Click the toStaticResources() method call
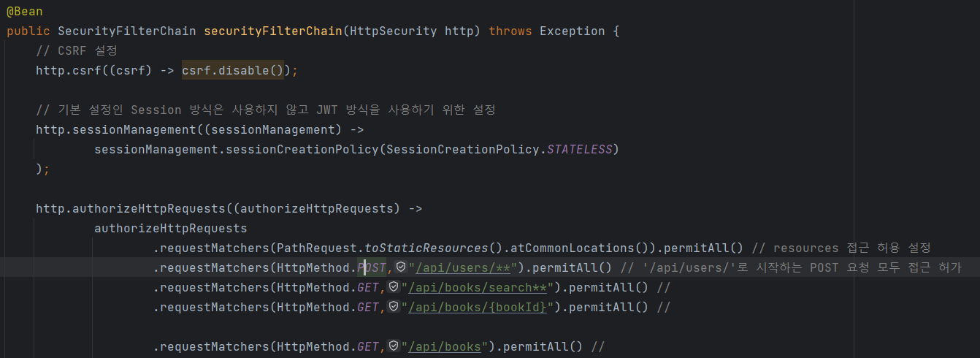Image resolution: width=980 pixels, height=358 pixels. 426,248
